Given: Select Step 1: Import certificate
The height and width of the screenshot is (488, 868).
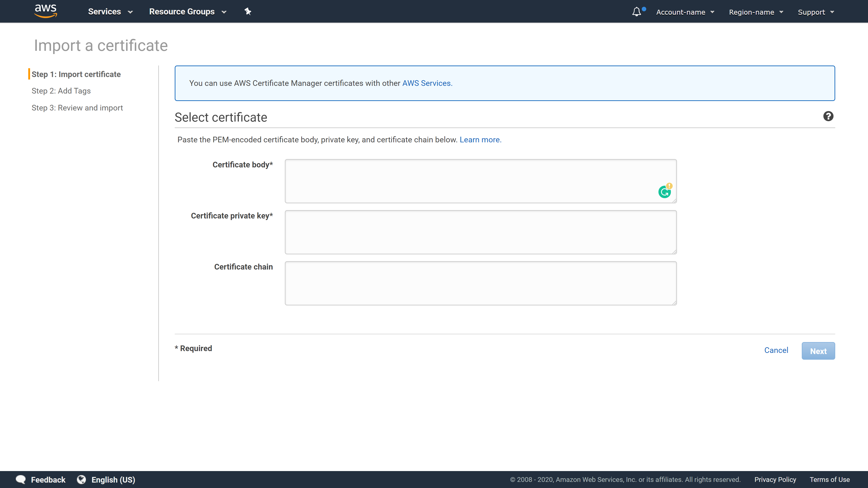Looking at the screenshot, I should (76, 74).
